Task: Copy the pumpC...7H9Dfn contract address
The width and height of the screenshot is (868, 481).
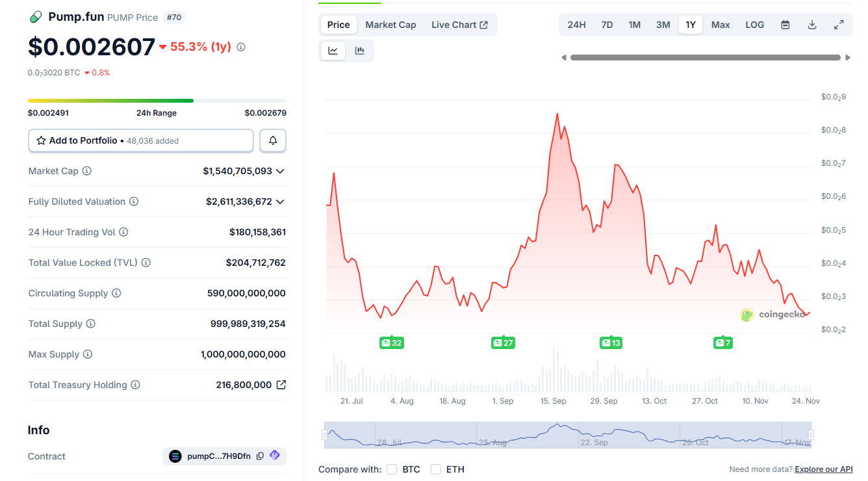Action: coord(260,456)
